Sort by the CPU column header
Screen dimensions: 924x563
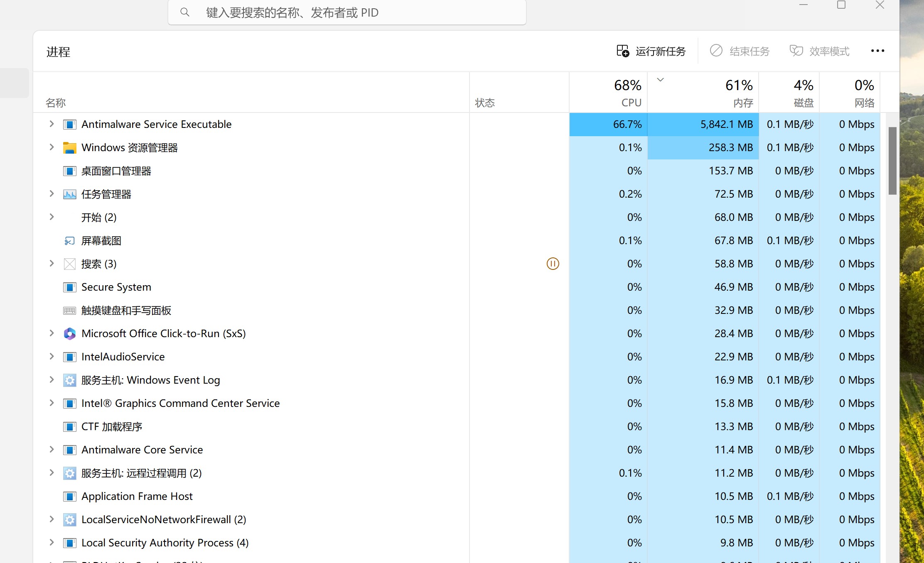tap(608, 93)
